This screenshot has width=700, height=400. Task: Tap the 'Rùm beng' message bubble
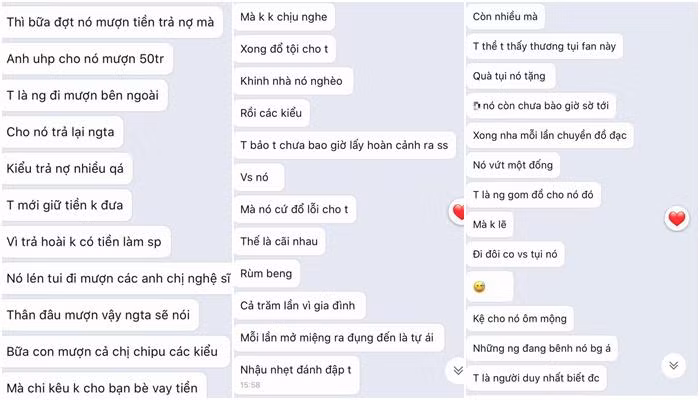pyautogui.click(x=267, y=273)
